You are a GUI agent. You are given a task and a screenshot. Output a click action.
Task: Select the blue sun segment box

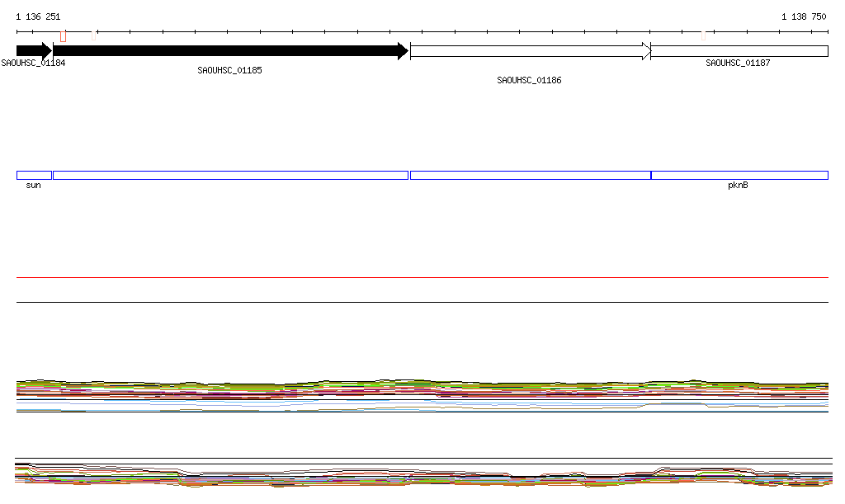pos(34,175)
